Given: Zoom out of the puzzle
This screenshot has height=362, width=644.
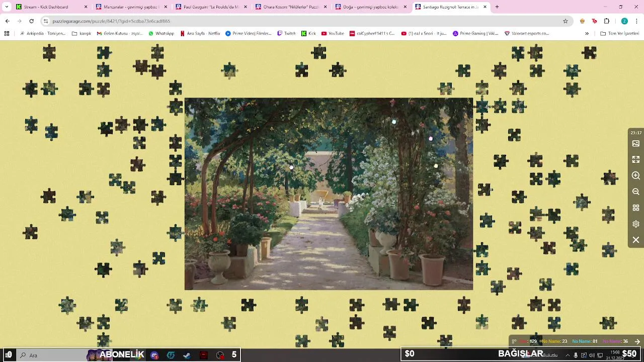Looking at the screenshot, I should pyautogui.click(x=636, y=192).
